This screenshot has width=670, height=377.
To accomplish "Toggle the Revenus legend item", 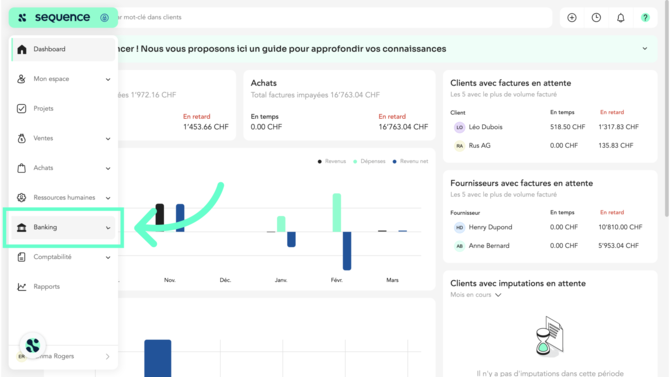I will click(x=332, y=161).
